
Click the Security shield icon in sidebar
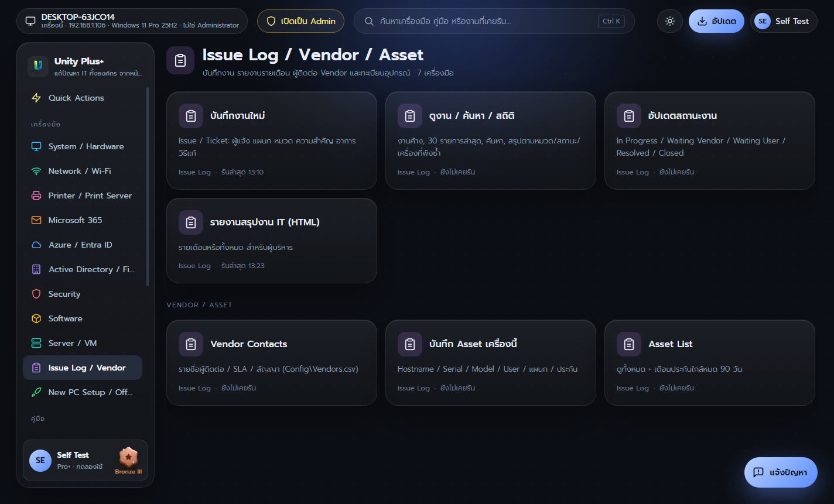click(x=36, y=294)
